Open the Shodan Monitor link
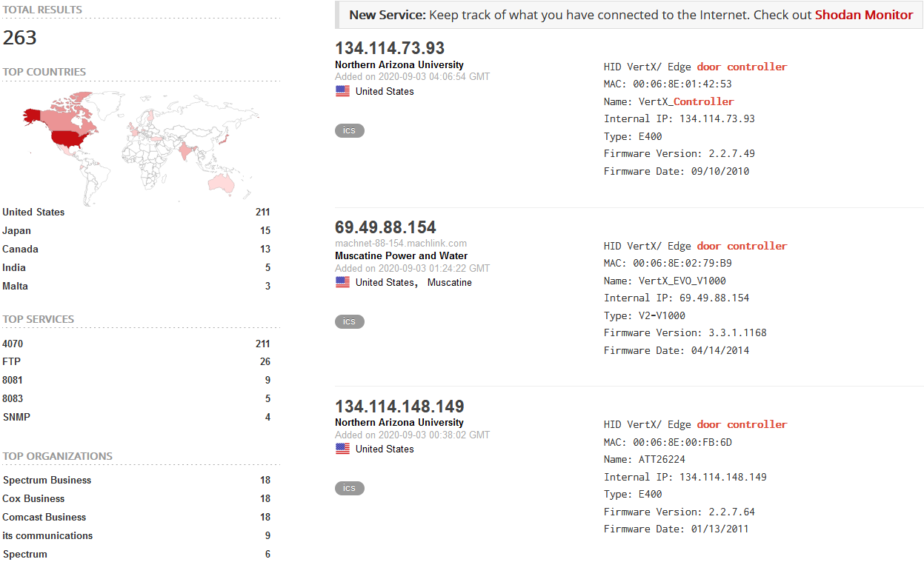Viewport: 924px width, 562px height. click(864, 15)
